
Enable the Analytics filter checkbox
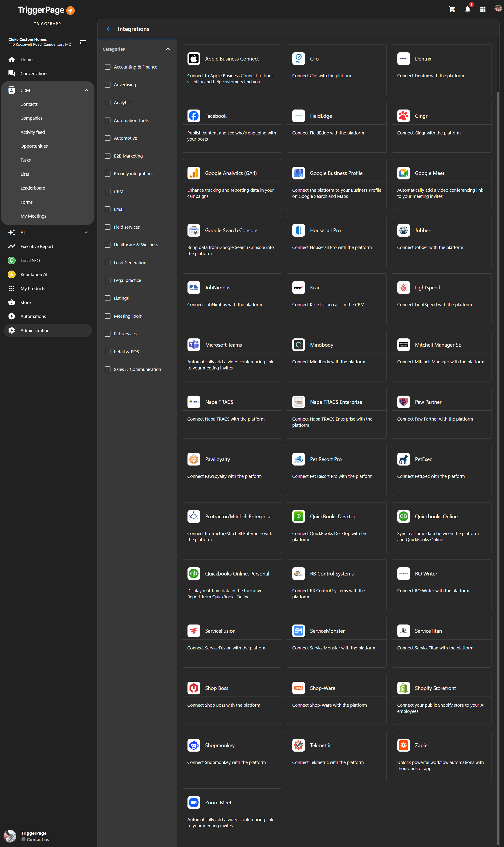tap(108, 102)
